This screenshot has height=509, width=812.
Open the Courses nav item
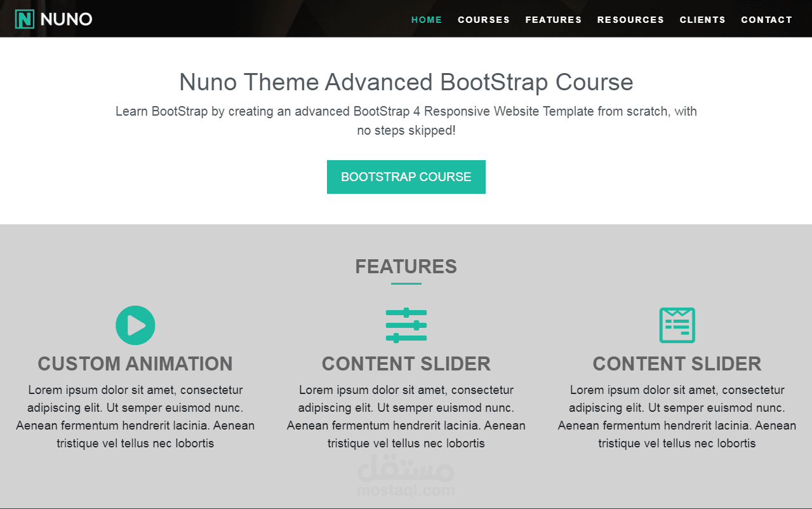coord(484,20)
